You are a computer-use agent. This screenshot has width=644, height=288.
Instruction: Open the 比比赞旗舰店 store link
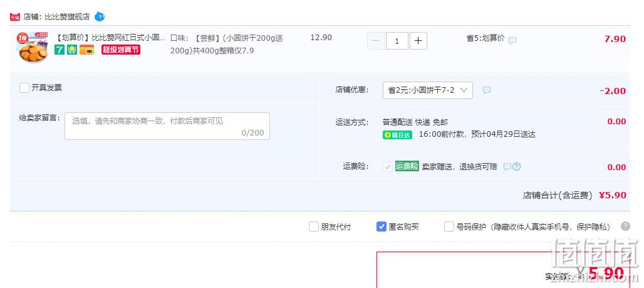pos(67,17)
